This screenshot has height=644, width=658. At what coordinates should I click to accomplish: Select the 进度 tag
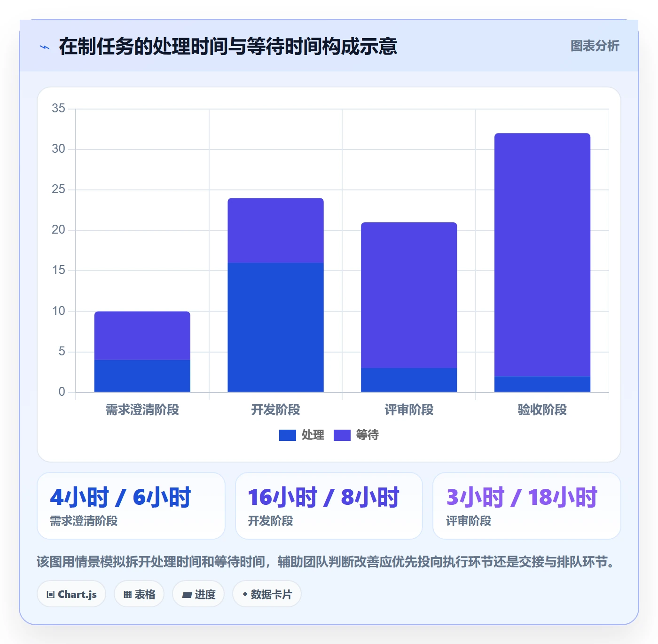pyautogui.click(x=198, y=594)
